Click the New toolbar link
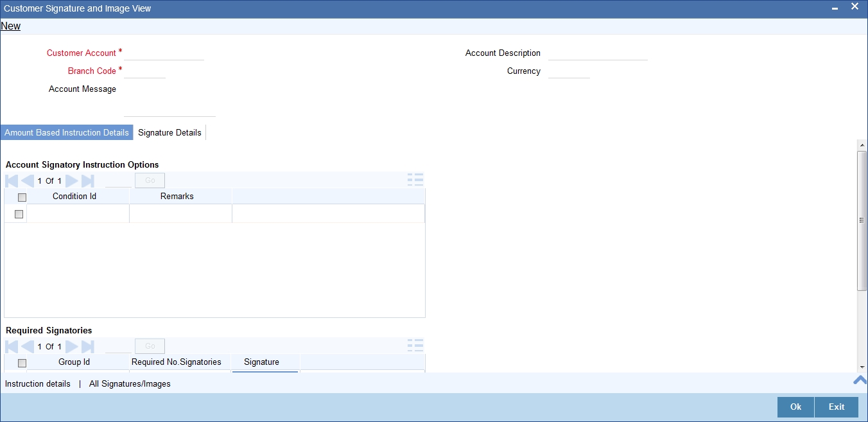Screen dimensions: 868x422 pyautogui.click(x=11, y=26)
